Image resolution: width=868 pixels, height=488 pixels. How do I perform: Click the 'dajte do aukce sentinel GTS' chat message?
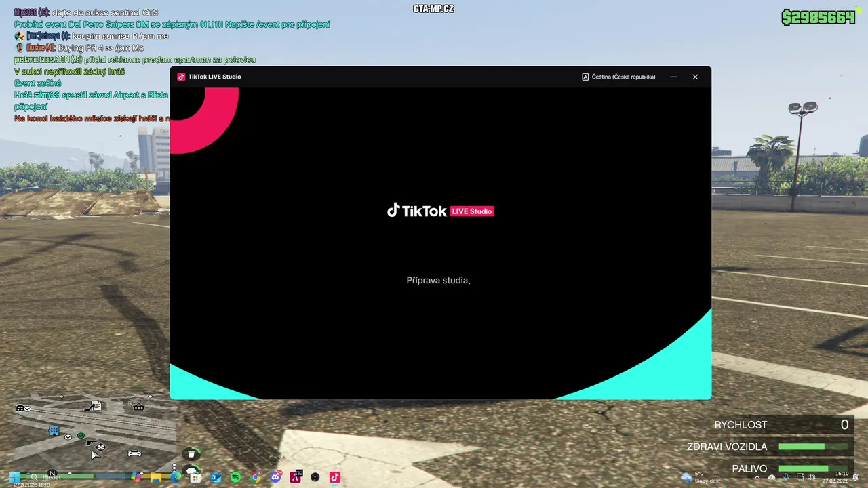(x=85, y=12)
